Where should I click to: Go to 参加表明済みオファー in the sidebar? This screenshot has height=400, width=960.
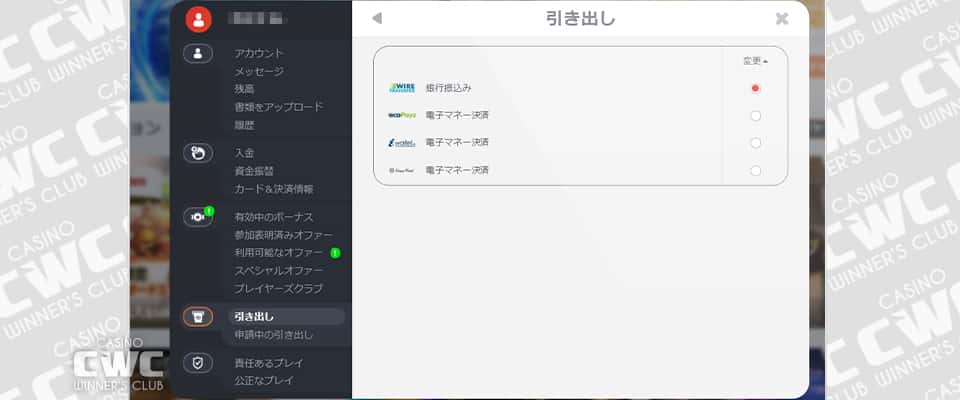point(283,235)
